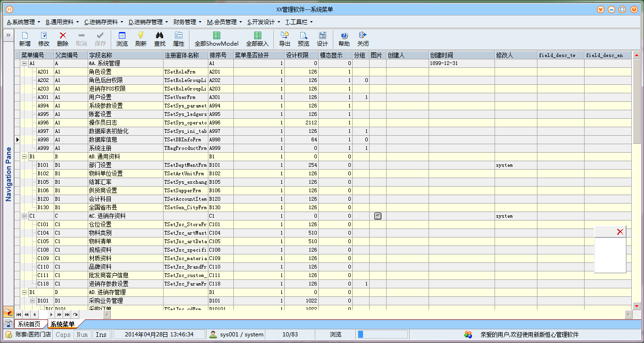Open 查找 binoculars search tool

pyautogui.click(x=160, y=39)
